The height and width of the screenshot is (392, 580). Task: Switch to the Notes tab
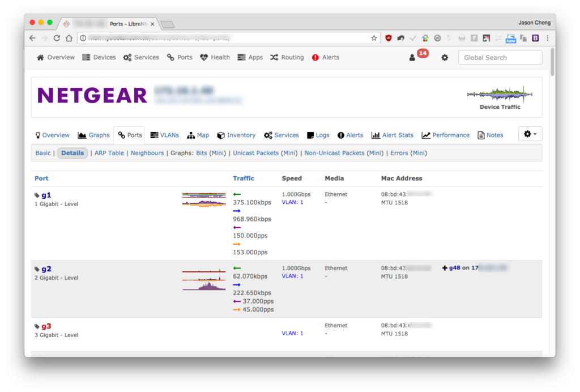[x=491, y=135]
